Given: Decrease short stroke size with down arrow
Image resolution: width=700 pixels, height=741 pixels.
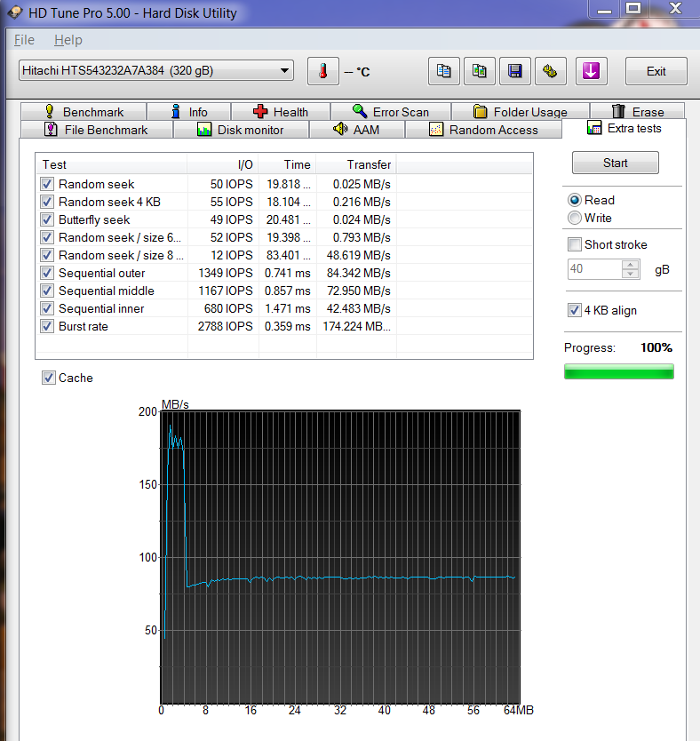Looking at the screenshot, I should (x=630, y=274).
